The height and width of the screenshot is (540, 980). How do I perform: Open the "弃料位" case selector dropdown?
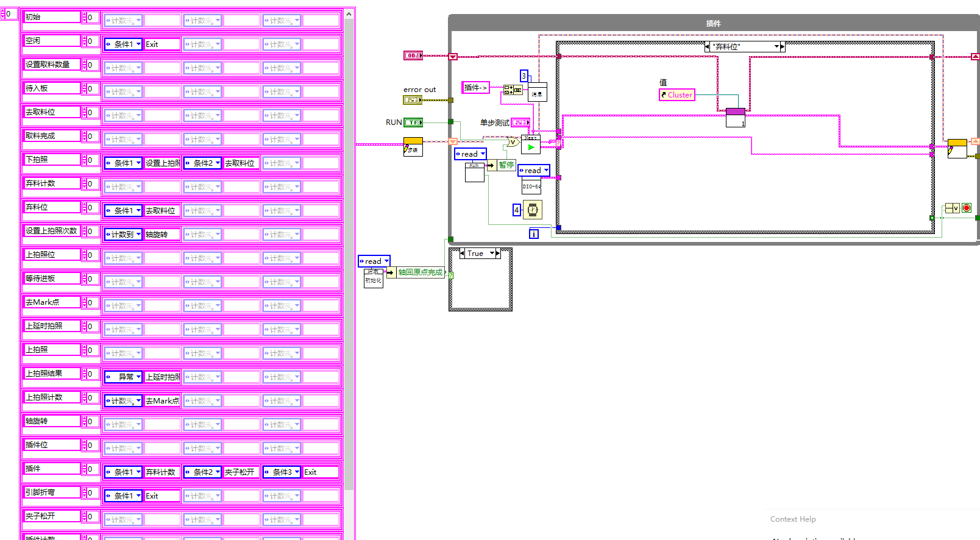click(776, 47)
